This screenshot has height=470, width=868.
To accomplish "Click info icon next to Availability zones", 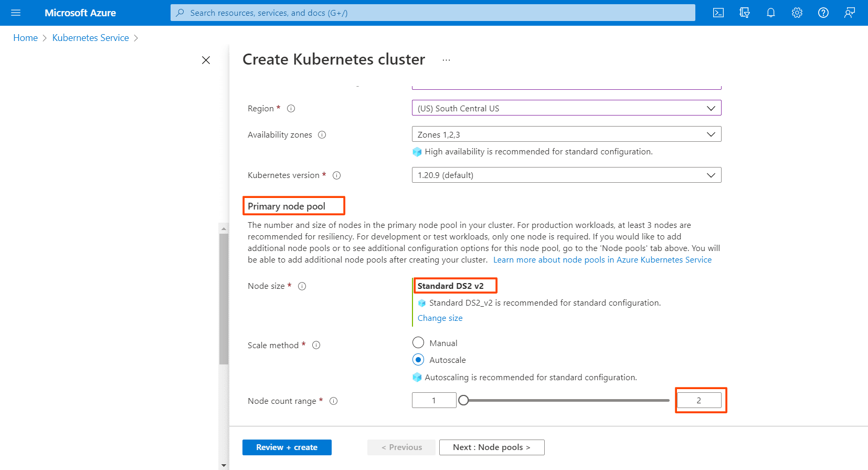I will click(x=322, y=135).
